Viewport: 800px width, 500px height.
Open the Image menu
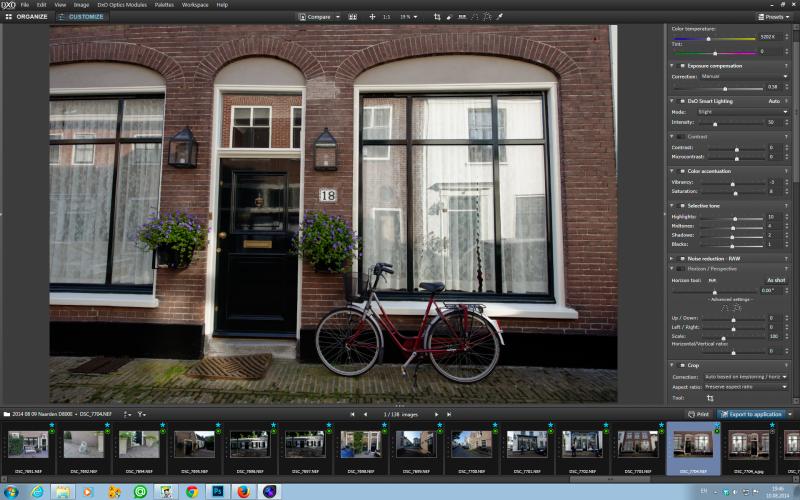pyautogui.click(x=81, y=5)
